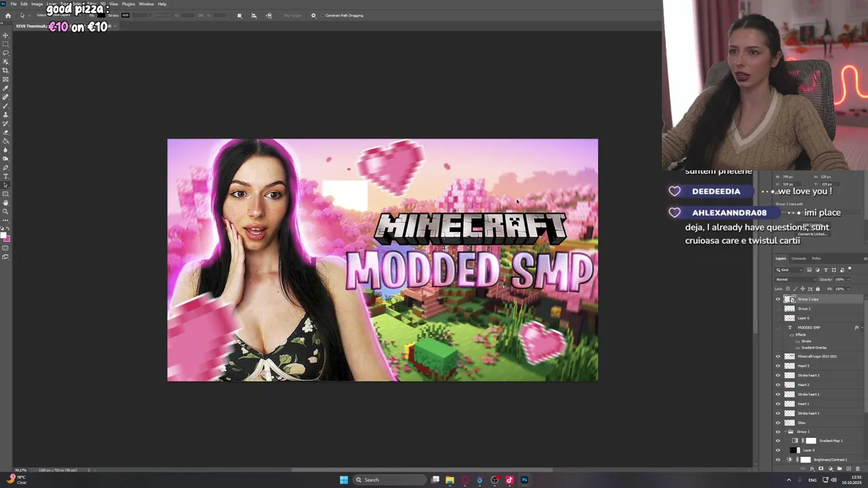868x488 pixels.
Task: Open the Window menu
Action: [146, 4]
